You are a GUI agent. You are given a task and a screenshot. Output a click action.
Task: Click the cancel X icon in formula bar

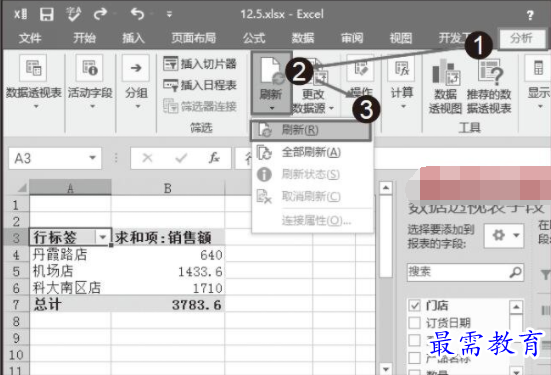coord(147,159)
